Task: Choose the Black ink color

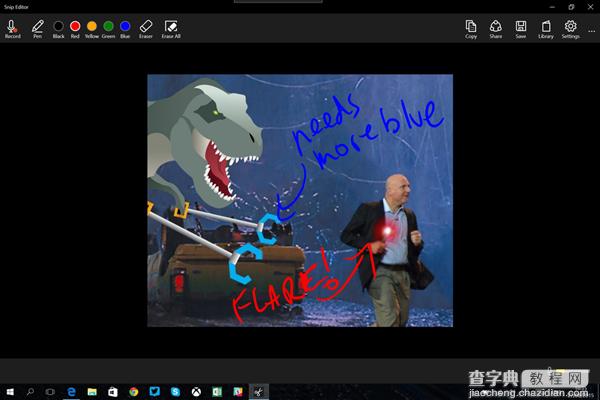Action: [58, 29]
